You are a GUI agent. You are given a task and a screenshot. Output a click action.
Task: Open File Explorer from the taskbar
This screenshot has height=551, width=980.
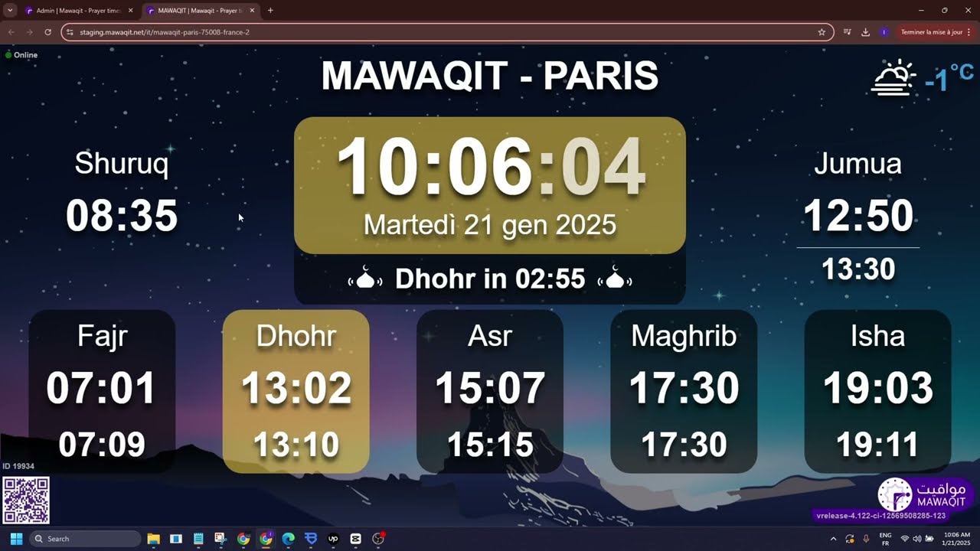click(153, 539)
